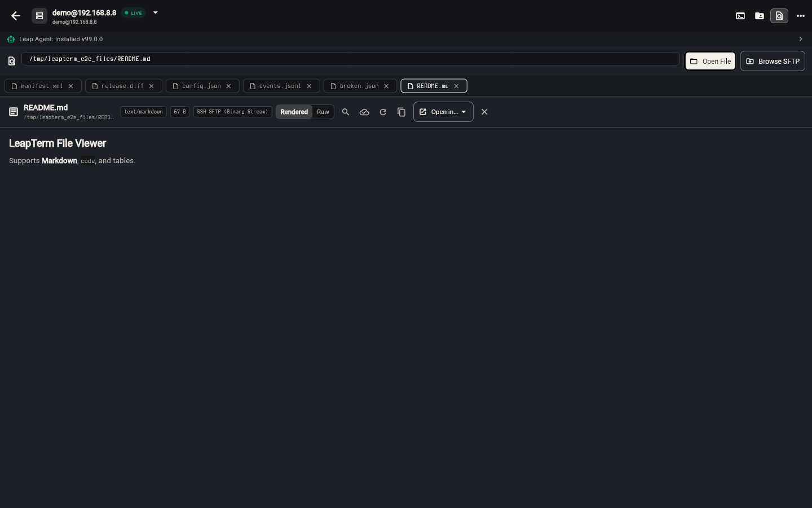Image resolution: width=812 pixels, height=508 pixels.
Task: Click the LIVE status badge
Action: (134, 13)
